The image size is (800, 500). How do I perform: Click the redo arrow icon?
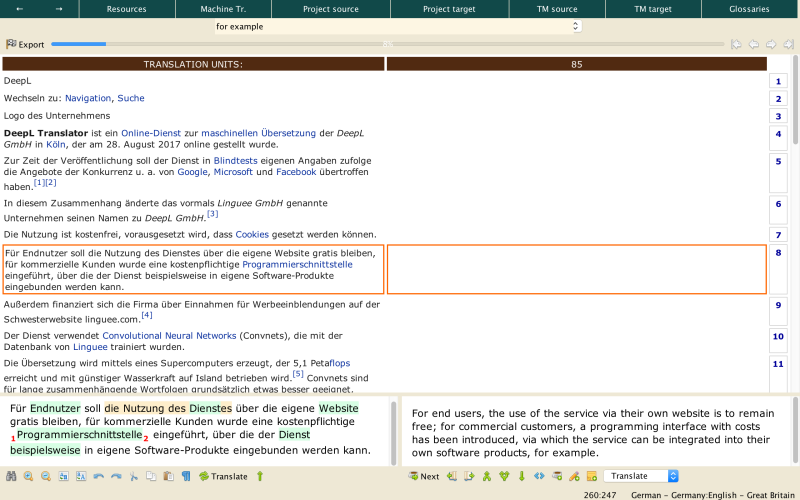tap(116, 476)
